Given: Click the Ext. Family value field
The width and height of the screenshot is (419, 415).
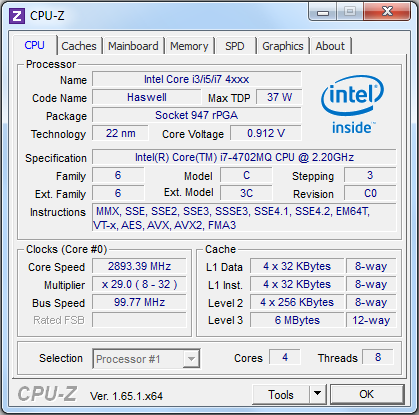Looking at the screenshot, I should (118, 193).
